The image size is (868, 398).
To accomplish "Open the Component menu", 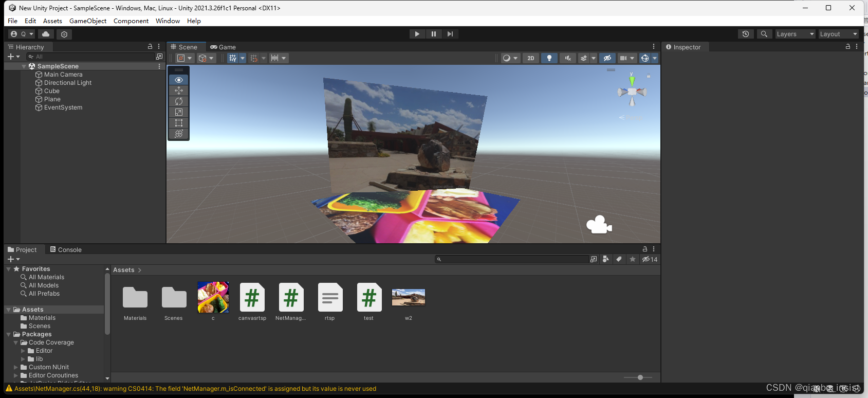I will [131, 21].
